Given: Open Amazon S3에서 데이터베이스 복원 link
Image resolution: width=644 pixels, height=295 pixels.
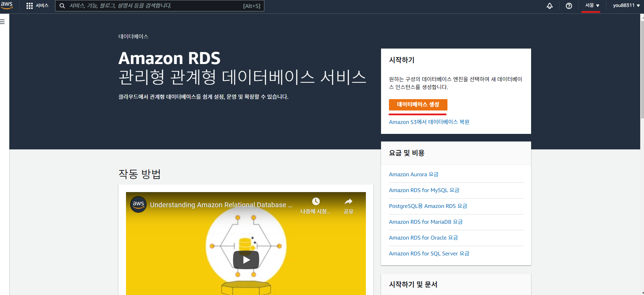Looking at the screenshot, I should click(429, 122).
